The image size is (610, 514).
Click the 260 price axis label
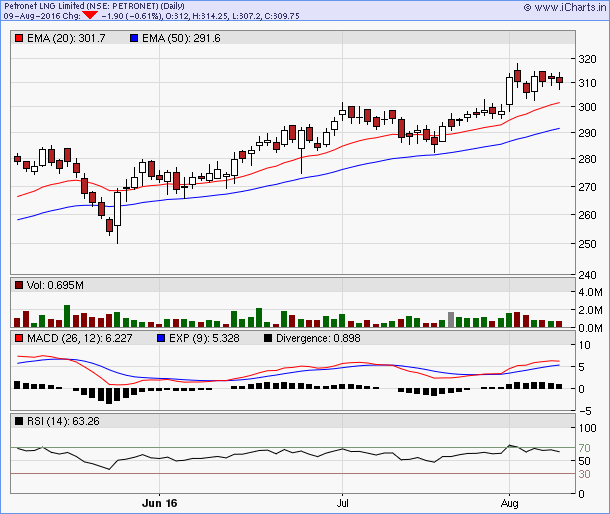click(587, 215)
